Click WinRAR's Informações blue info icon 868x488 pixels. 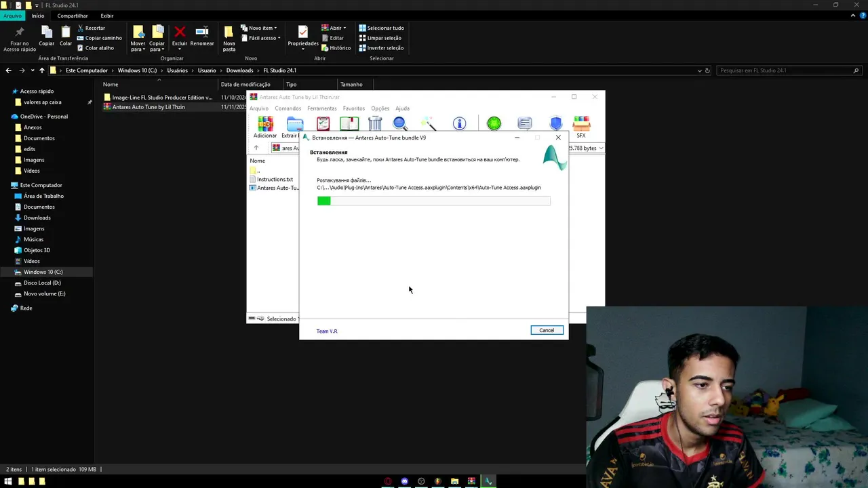pyautogui.click(x=459, y=123)
